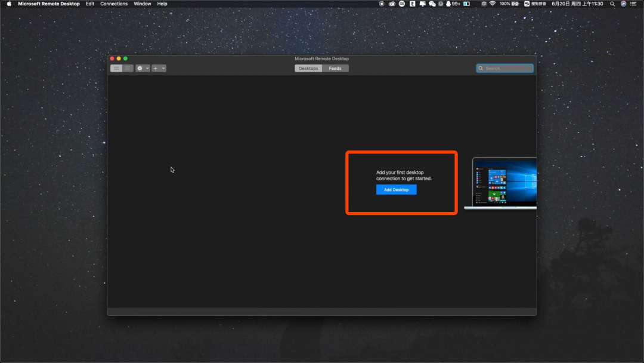Click the Creative Cloud menu bar icon

tap(392, 4)
